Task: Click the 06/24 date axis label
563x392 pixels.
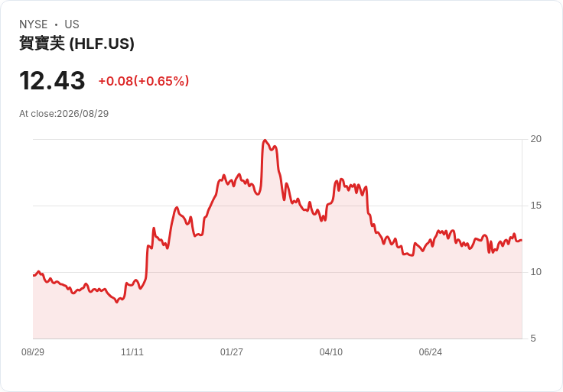Action: tap(431, 352)
